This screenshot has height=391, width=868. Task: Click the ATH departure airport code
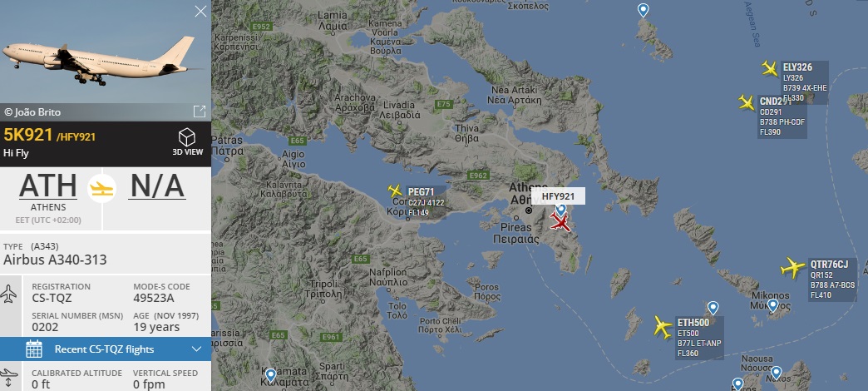pyautogui.click(x=48, y=186)
